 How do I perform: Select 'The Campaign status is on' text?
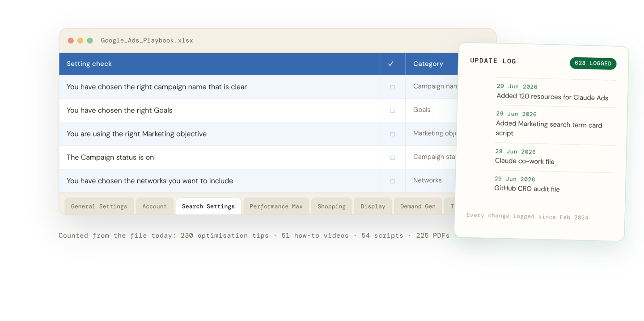[x=110, y=157]
